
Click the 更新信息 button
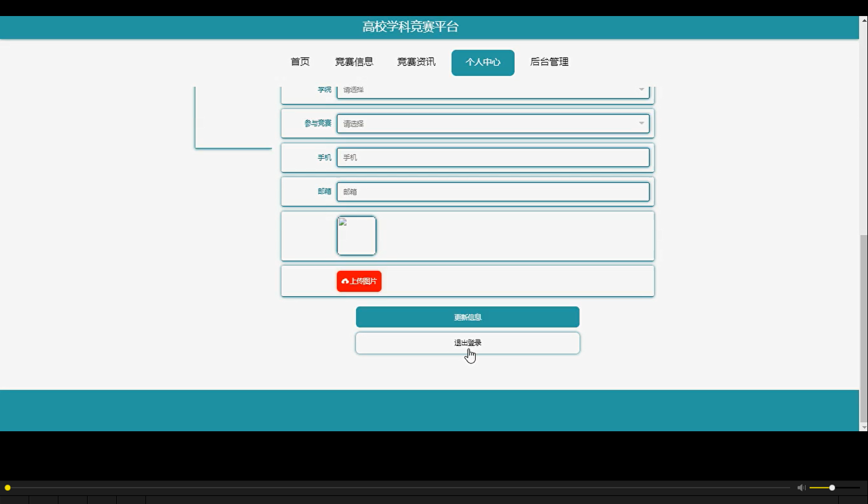coord(467,317)
